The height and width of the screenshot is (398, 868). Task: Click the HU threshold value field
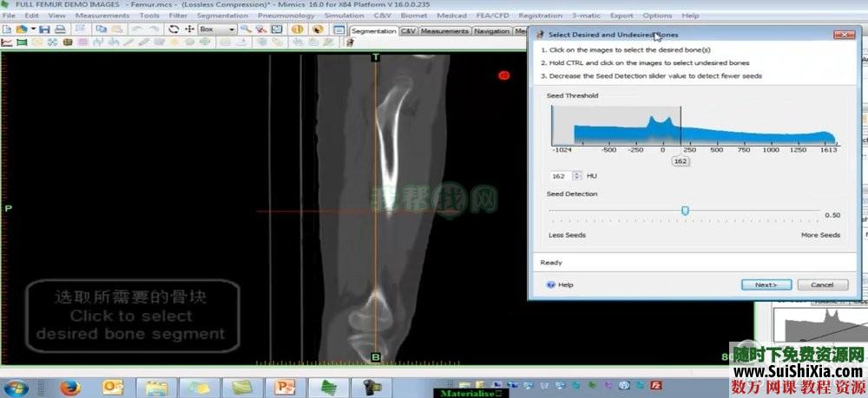tap(557, 175)
